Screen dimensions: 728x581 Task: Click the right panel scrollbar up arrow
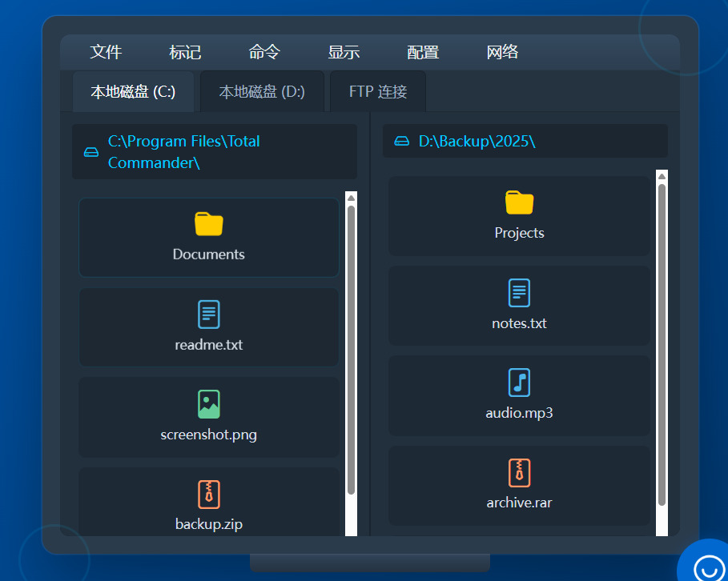coord(662,176)
